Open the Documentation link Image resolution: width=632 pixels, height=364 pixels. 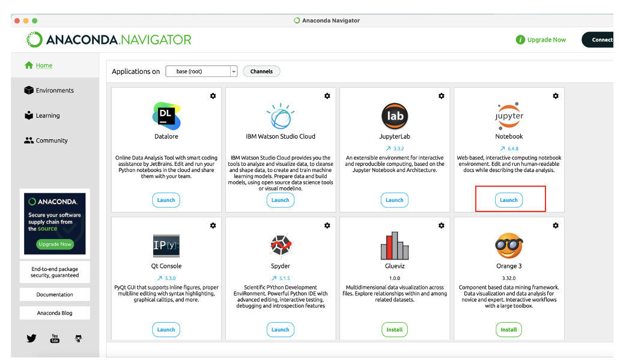tap(55, 295)
